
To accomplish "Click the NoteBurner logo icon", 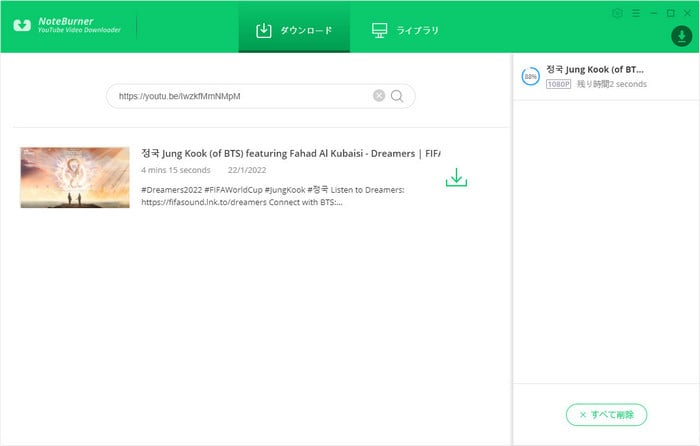I will [22, 25].
